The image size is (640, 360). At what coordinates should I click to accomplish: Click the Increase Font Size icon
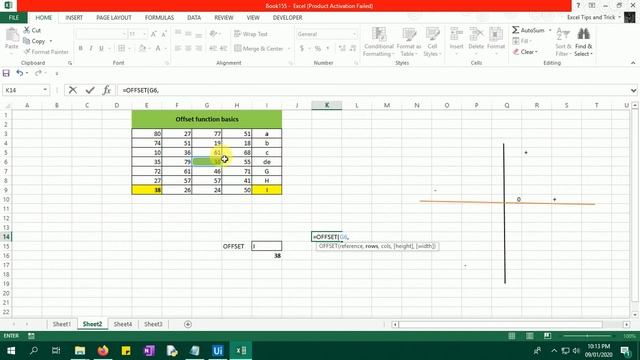[x=153, y=34]
